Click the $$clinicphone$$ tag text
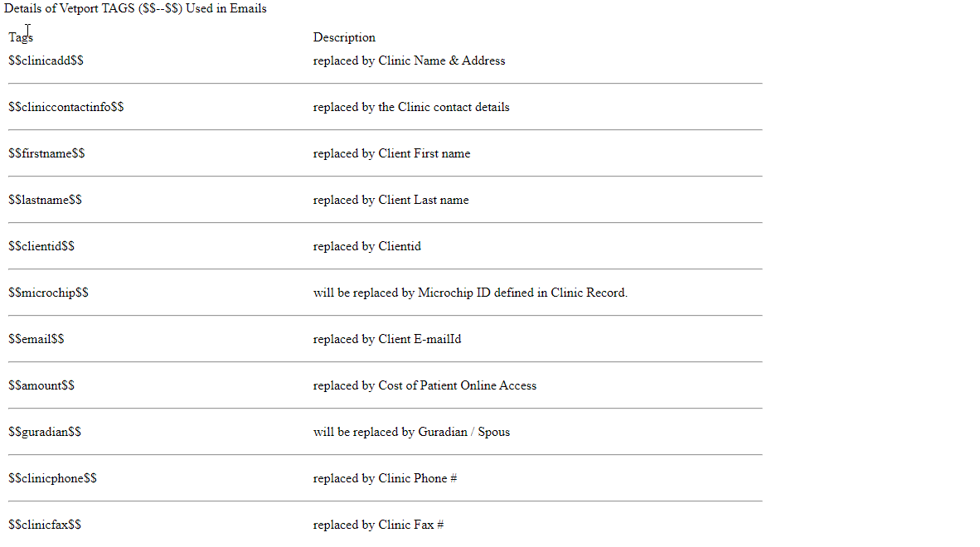The image size is (980, 547). click(52, 478)
